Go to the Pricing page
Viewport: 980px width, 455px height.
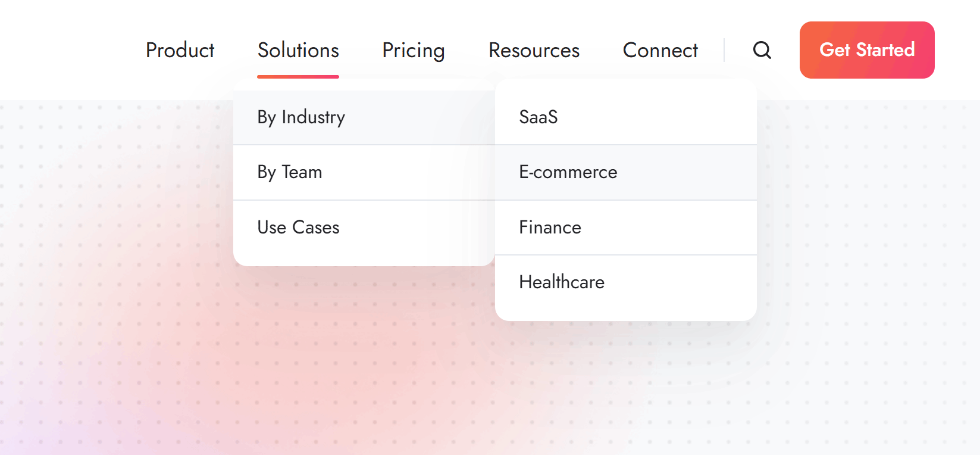tap(414, 50)
